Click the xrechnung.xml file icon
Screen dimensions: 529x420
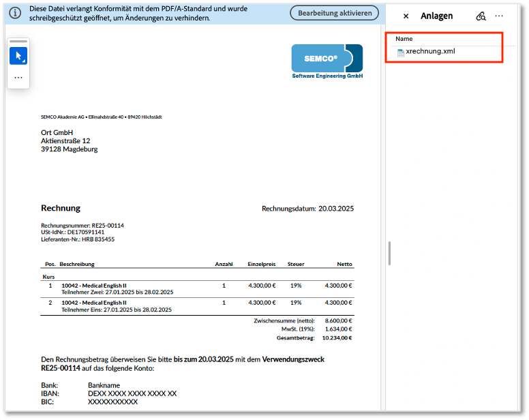click(400, 52)
